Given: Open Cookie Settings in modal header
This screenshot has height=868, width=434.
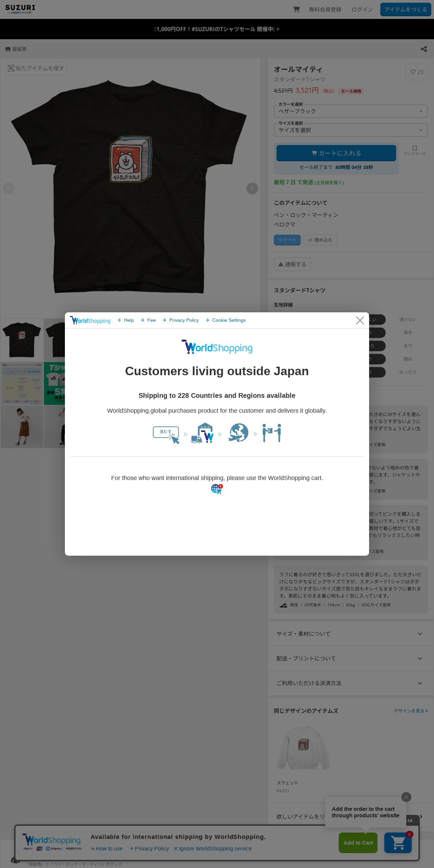Looking at the screenshot, I should click(x=225, y=320).
